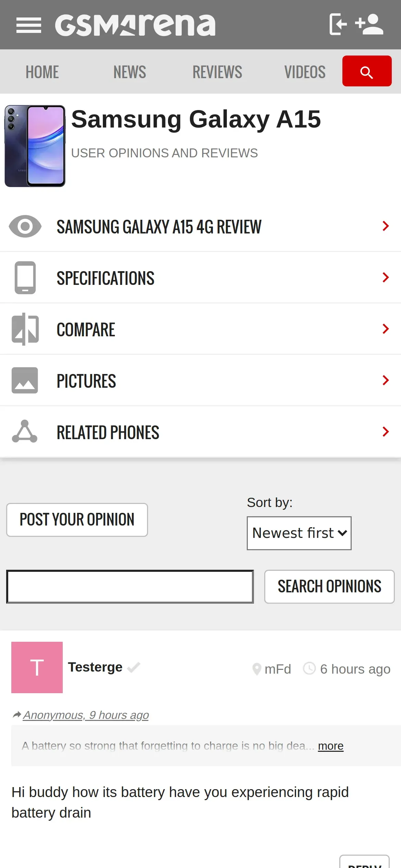
Task: Click the login icon in header
Action: tap(338, 24)
